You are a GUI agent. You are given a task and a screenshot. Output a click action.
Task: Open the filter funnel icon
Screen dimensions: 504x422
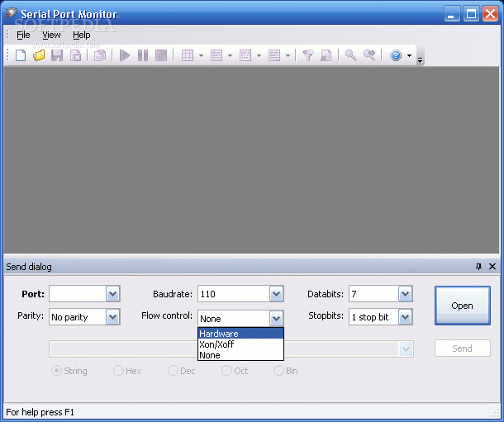(308, 55)
